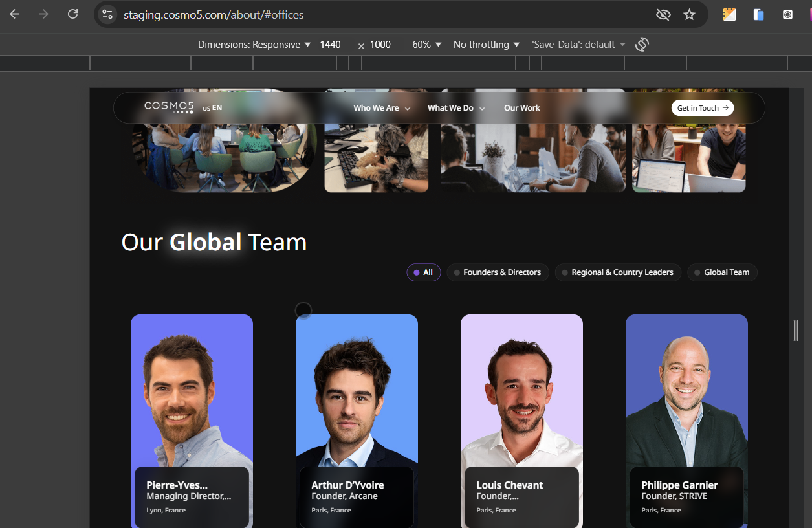The image size is (812, 528).
Task: Open the 60% zoom dropdown
Action: pyautogui.click(x=427, y=45)
